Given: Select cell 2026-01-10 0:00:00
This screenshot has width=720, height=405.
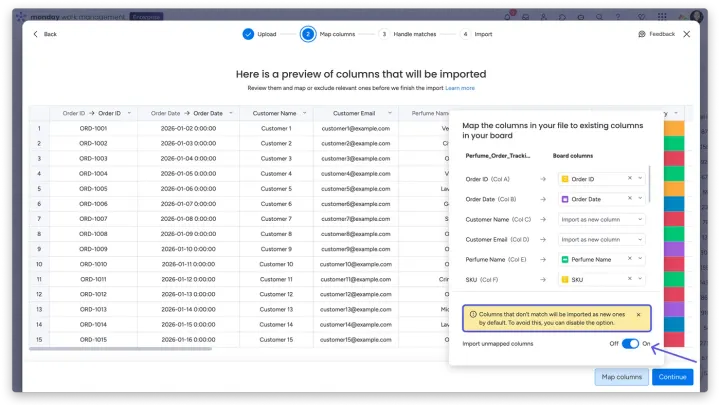Looking at the screenshot, I should pos(188,249).
